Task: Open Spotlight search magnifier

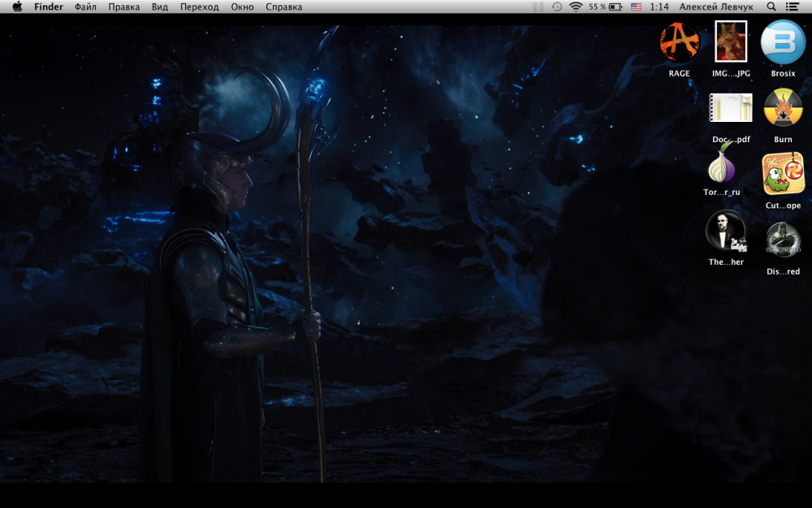Action: pyautogui.click(x=771, y=7)
